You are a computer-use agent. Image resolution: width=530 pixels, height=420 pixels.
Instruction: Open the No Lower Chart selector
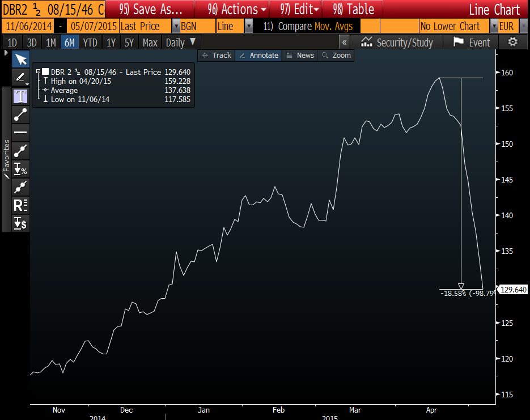[x=454, y=26]
